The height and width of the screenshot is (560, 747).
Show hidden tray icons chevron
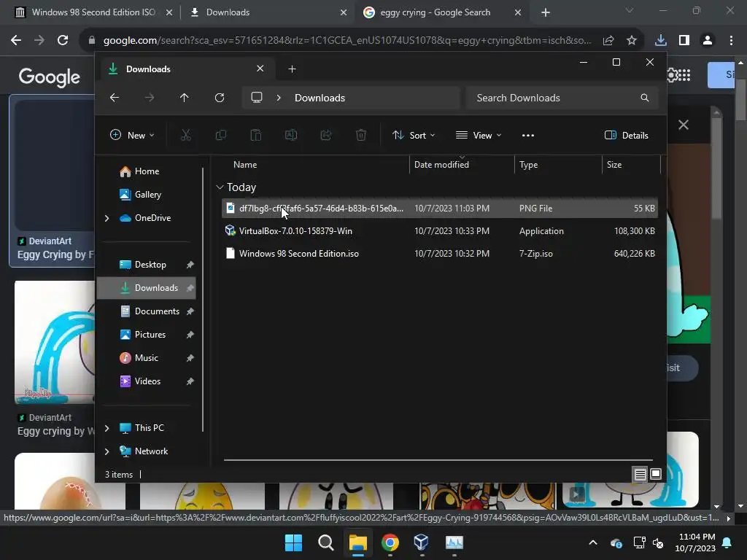coord(593,542)
